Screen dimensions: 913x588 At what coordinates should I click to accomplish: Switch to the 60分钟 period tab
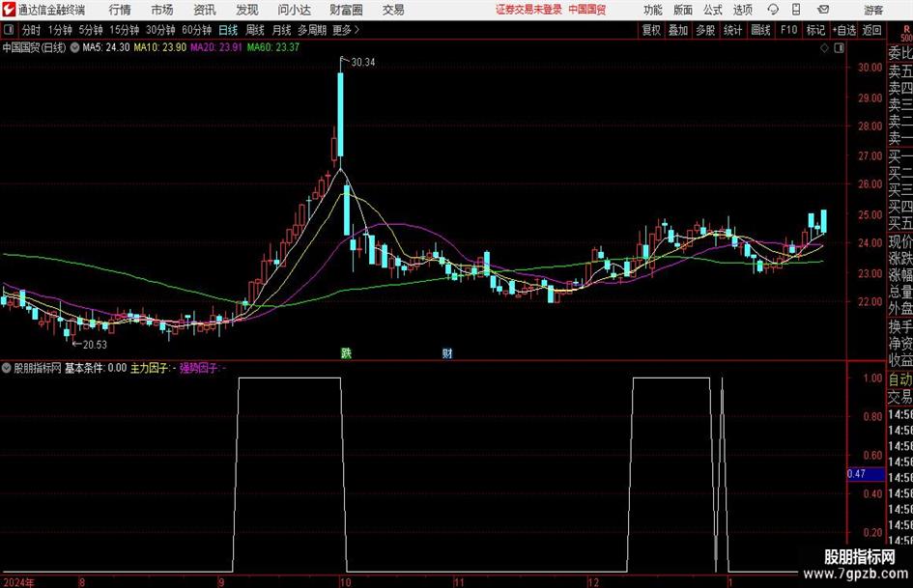click(x=197, y=30)
